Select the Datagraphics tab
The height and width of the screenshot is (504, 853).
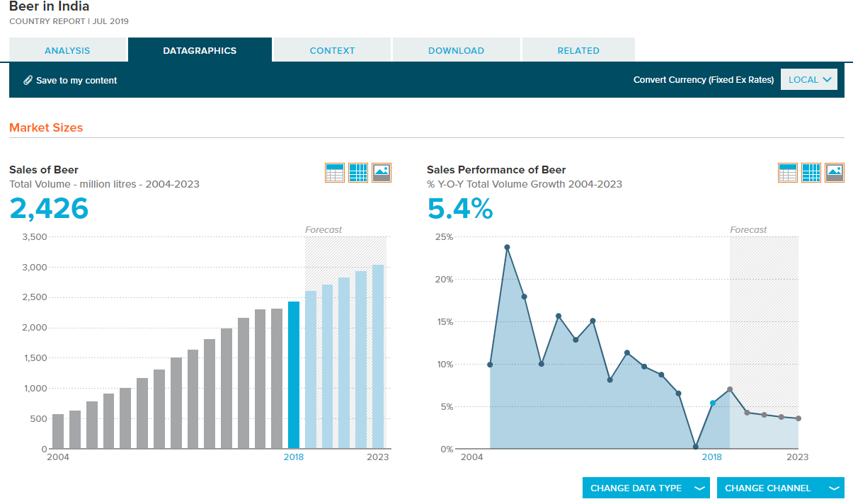[x=200, y=50]
